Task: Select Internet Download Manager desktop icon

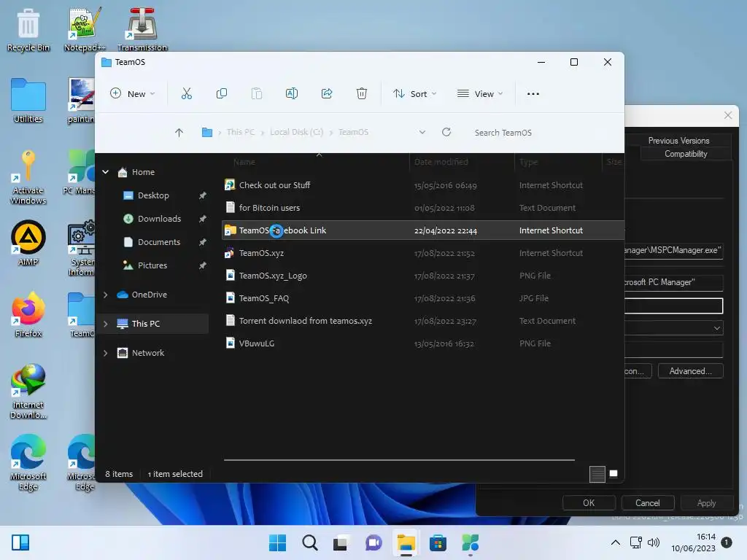Action: pyautogui.click(x=28, y=392)
